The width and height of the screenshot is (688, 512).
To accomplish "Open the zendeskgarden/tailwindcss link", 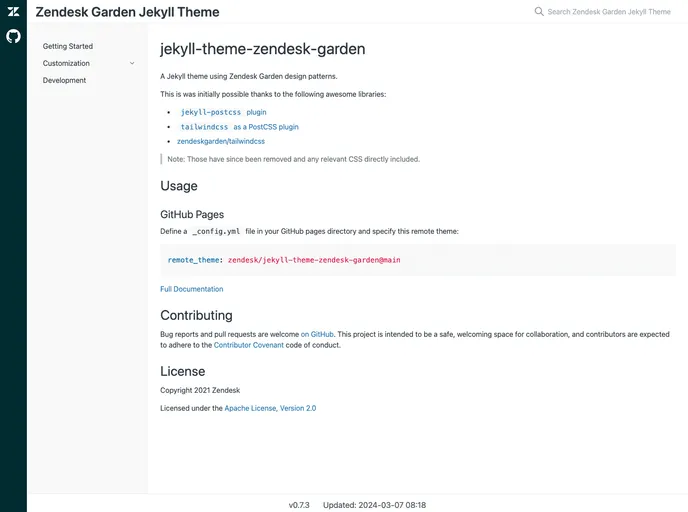I will 221,141.
